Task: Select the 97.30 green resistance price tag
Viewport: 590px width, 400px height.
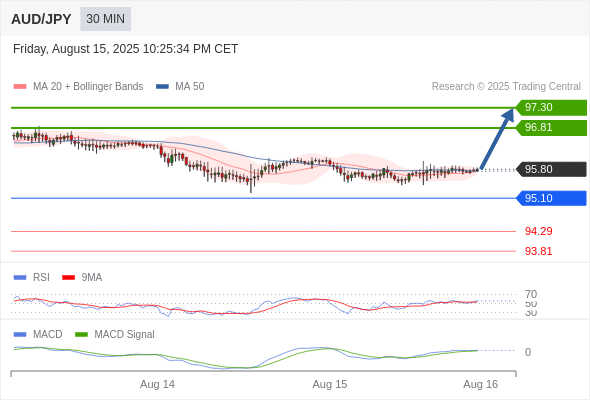Action: click(551, 107)
